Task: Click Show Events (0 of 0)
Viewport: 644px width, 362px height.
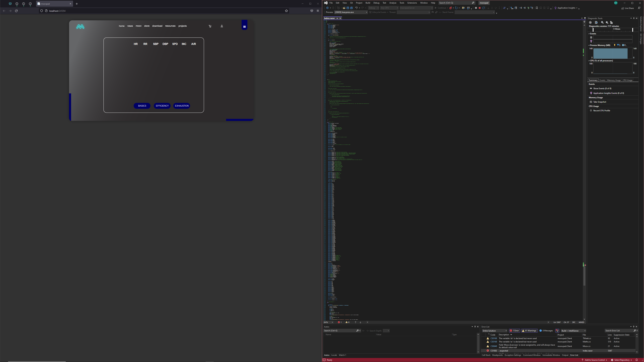Action: click(x=601, y=88)
